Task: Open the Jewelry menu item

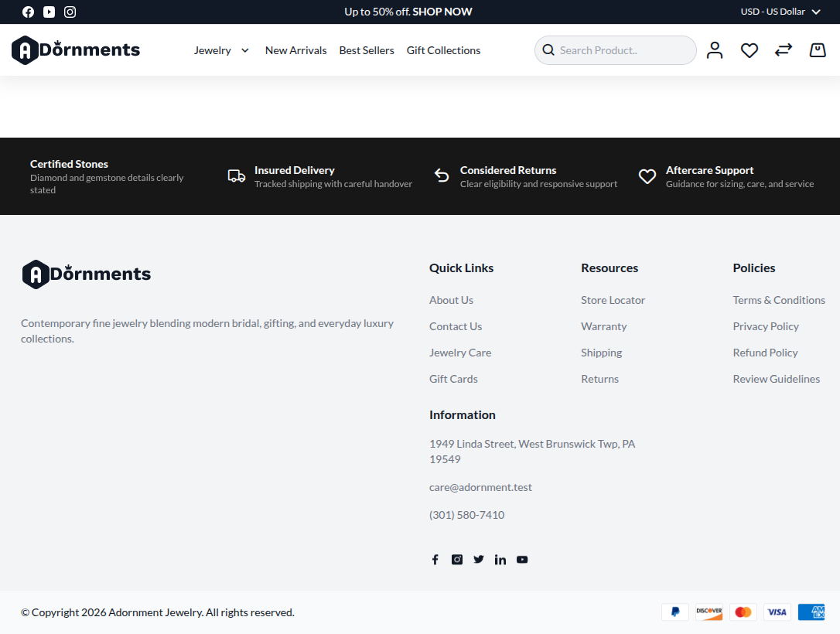Action: 212,50
